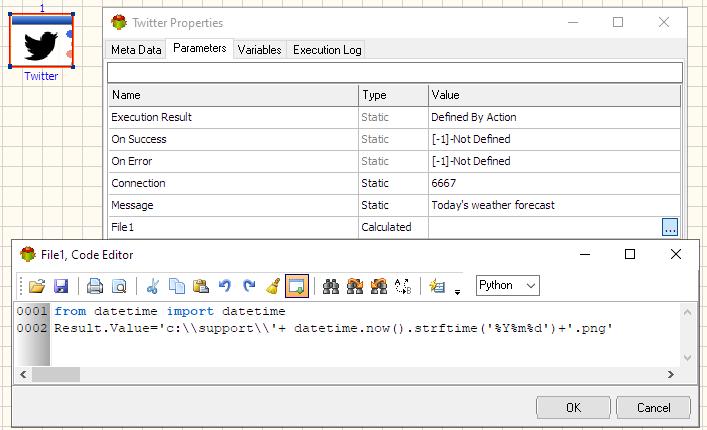Screen dimensions: 707x430
Task: Click the cut scissors icon
Action: pyautogui.click(x=153, y=286)
